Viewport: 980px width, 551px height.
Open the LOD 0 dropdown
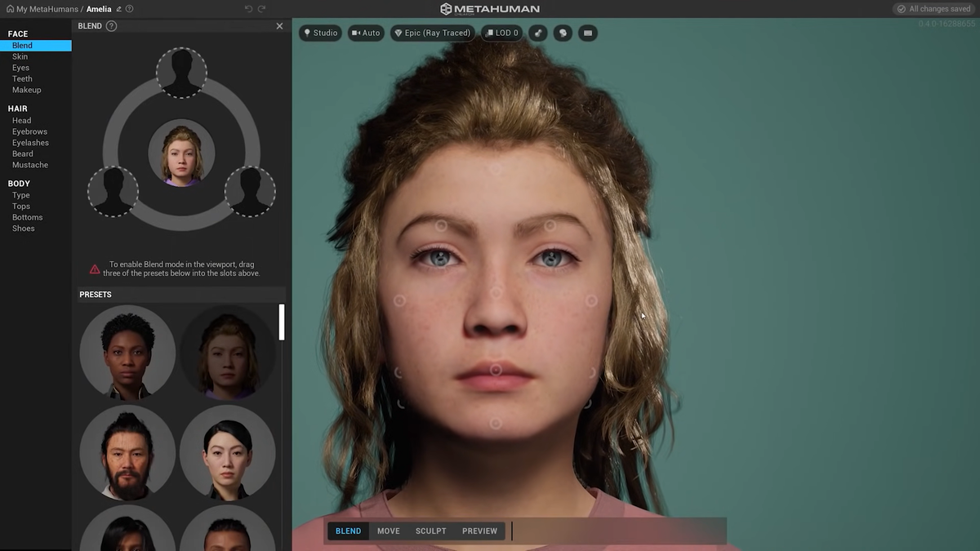click(x=501, y=33)
